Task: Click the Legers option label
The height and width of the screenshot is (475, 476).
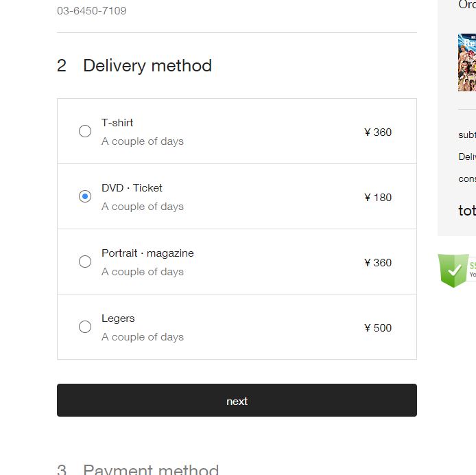Action: click(x=118, y=318)
